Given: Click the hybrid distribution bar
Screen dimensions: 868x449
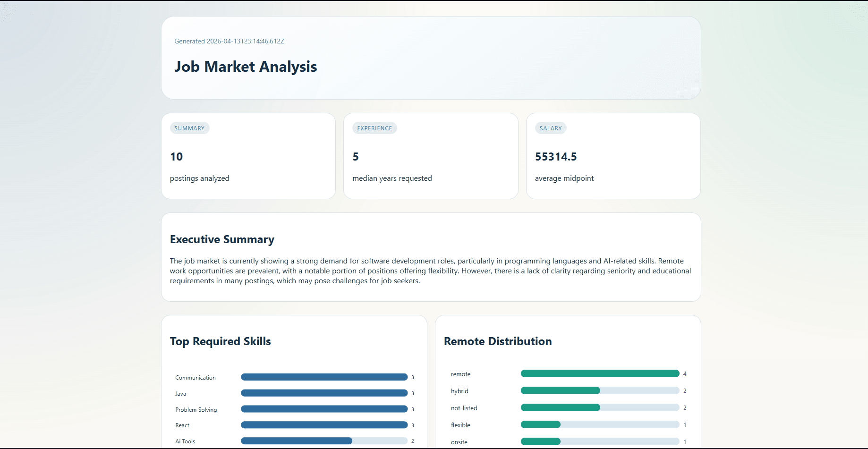Looking at the screenshot, I should click(600, 390).
